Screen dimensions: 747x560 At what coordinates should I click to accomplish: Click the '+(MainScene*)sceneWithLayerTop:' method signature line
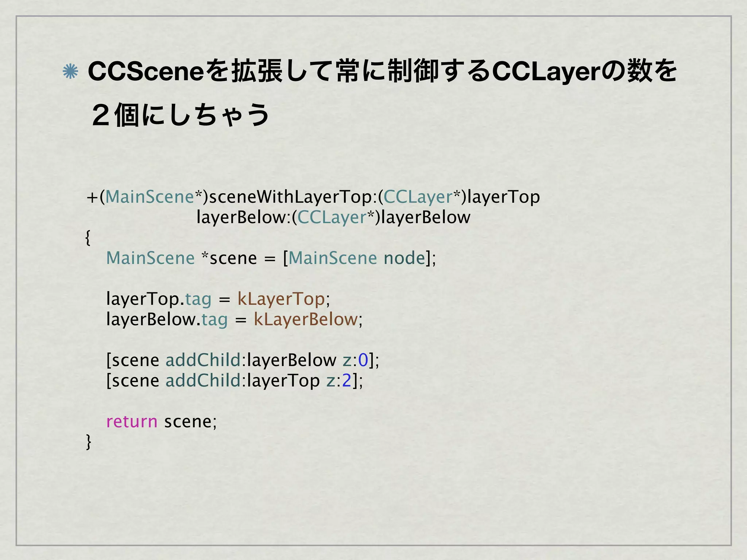tap(313, 197)
